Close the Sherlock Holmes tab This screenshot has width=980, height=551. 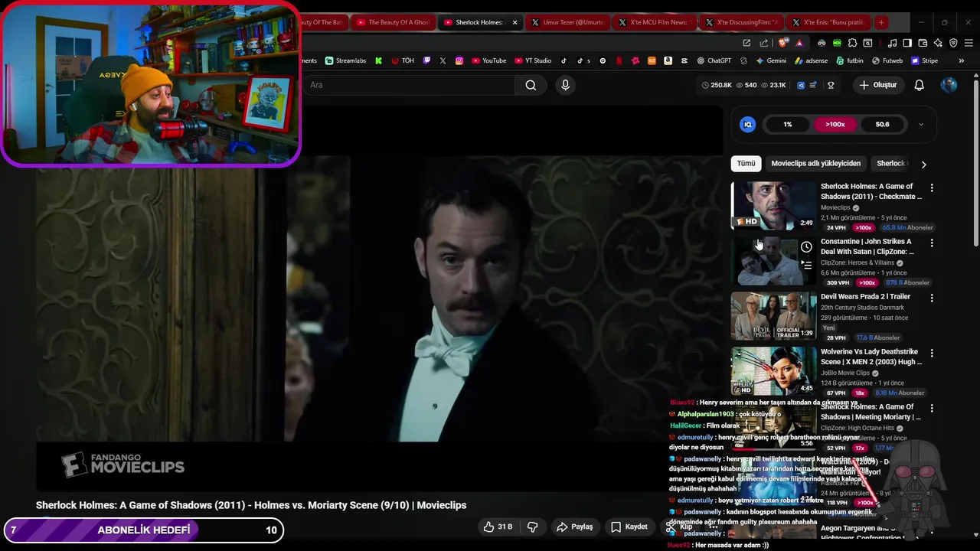[x=514, y=22]
